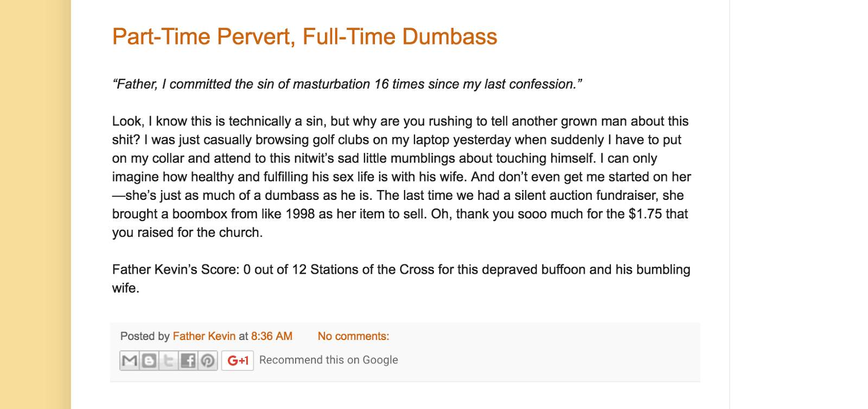
Task: Click the 'Posted by' label in footer
Action: click(145, 336)
